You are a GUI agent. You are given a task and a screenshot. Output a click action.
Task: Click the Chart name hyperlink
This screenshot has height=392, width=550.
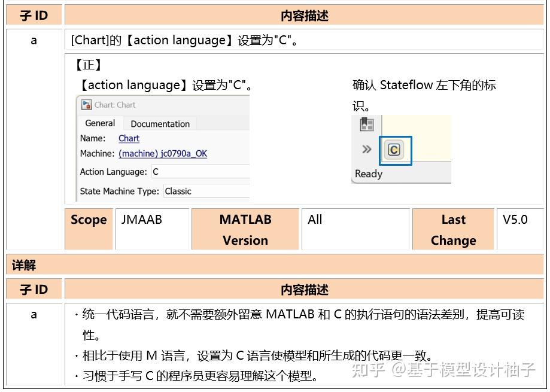point(129,138)
